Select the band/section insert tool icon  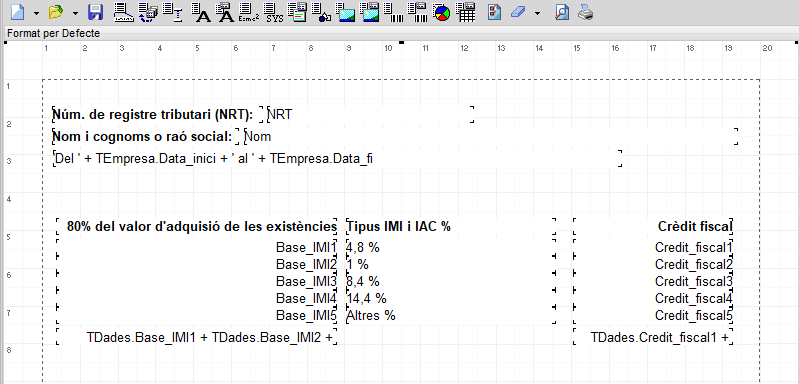[x=123, y=12]
